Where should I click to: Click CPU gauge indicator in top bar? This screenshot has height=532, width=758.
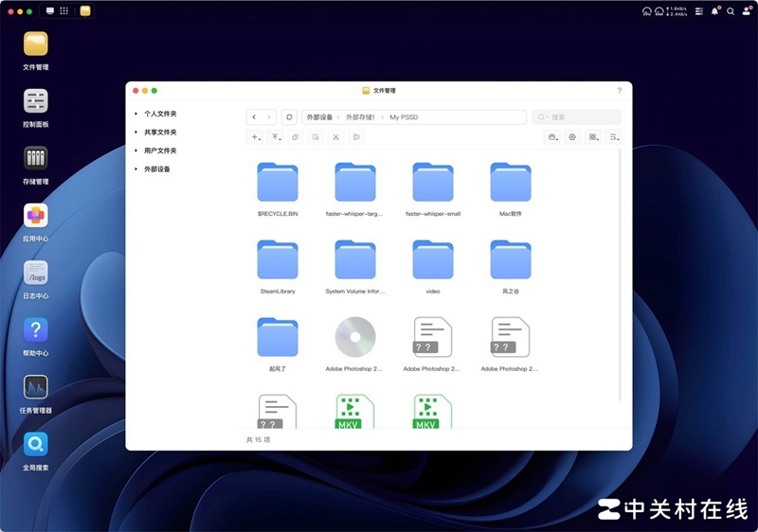pos(647,11)
